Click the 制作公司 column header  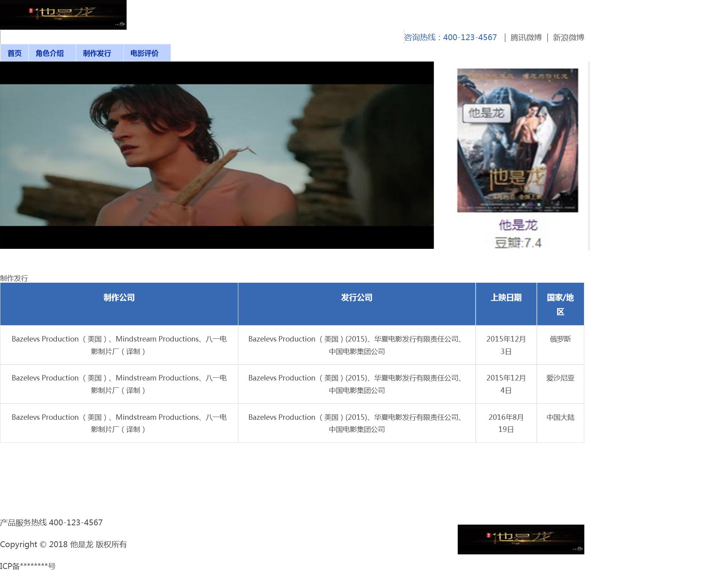pos(119,298)
